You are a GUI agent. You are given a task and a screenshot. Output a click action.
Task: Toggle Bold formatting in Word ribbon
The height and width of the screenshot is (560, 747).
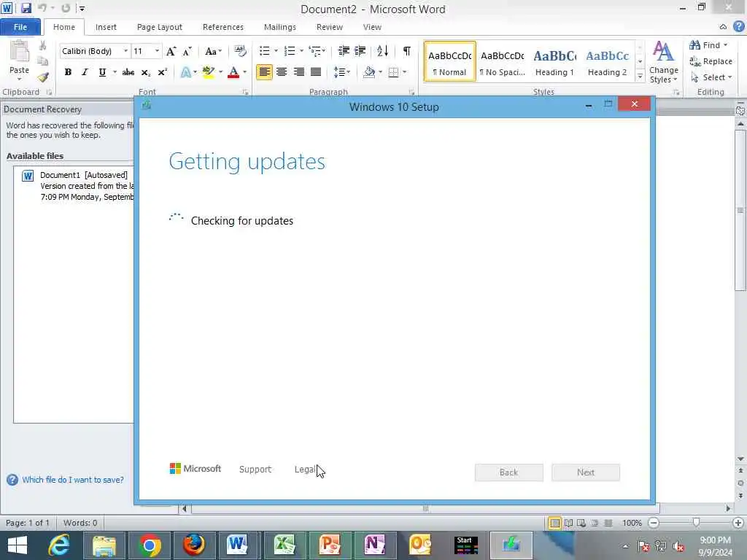click(68, 72)
